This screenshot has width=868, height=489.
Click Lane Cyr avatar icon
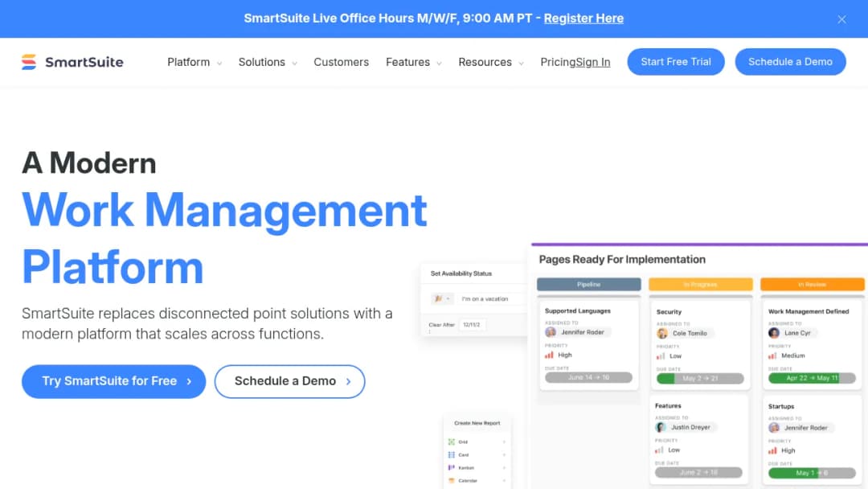pyautogui.click(x=774, y=333)
